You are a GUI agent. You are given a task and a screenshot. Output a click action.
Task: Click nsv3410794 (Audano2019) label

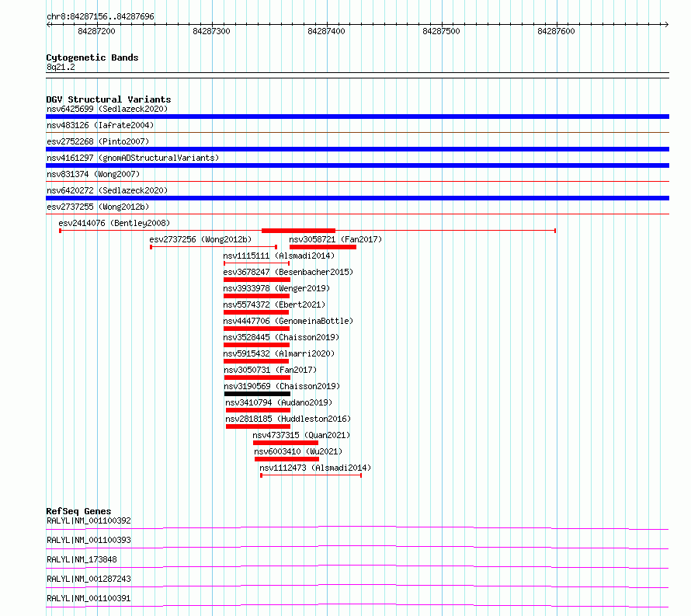coord(279,402)
